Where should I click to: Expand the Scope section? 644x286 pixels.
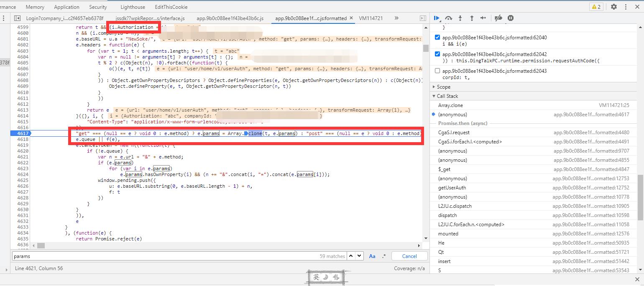tap(443, 87)
